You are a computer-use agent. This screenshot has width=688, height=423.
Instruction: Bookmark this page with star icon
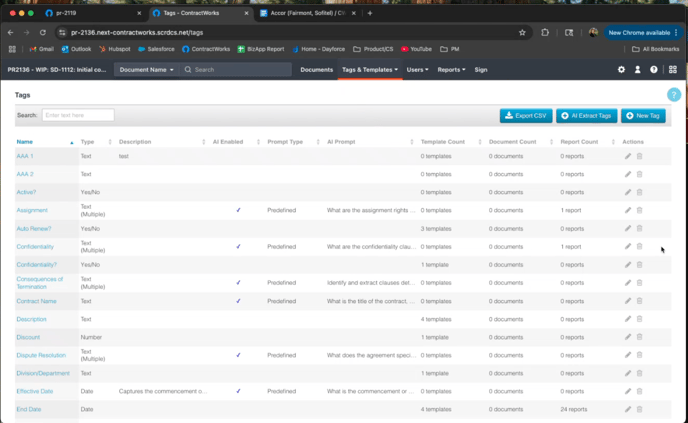click(522, 32)
